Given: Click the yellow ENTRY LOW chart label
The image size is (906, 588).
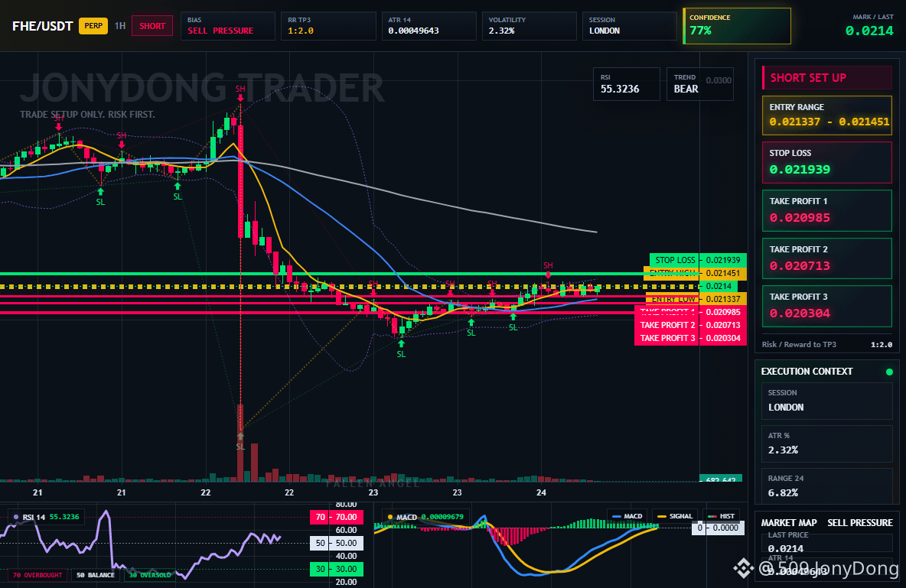Looking at the screenshot, I should (x=695, y=299).
